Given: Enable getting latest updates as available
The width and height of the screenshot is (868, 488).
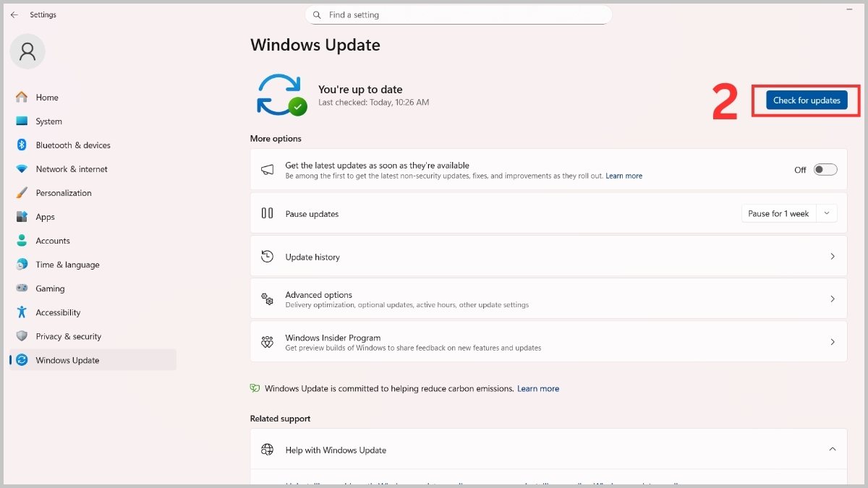Looking at the screenshot, I should click(824, 168).
